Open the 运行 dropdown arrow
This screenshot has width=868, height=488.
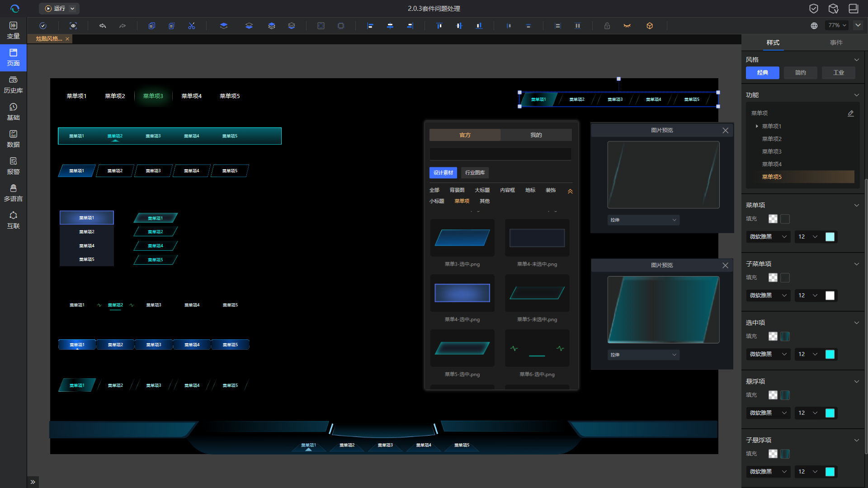click(x=72, y=9)
